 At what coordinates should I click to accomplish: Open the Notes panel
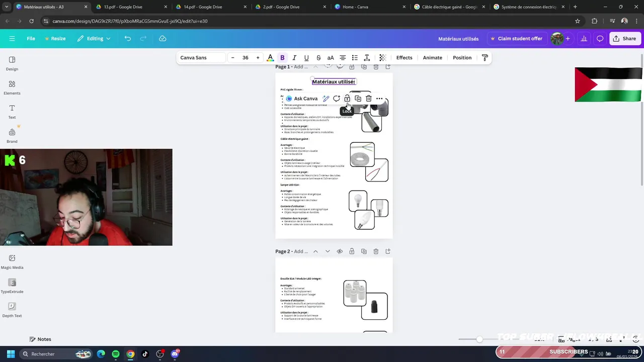pyautogui.click(x=40, y=339)
